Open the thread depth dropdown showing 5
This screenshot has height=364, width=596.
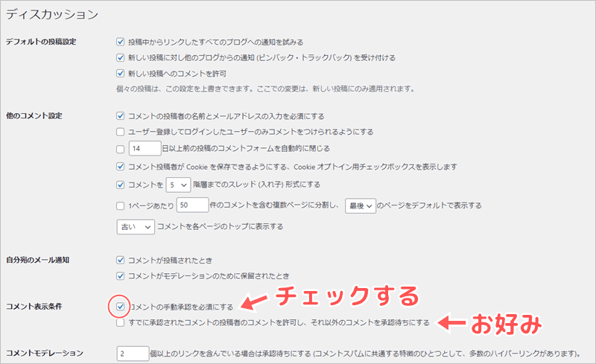(177, 185)
